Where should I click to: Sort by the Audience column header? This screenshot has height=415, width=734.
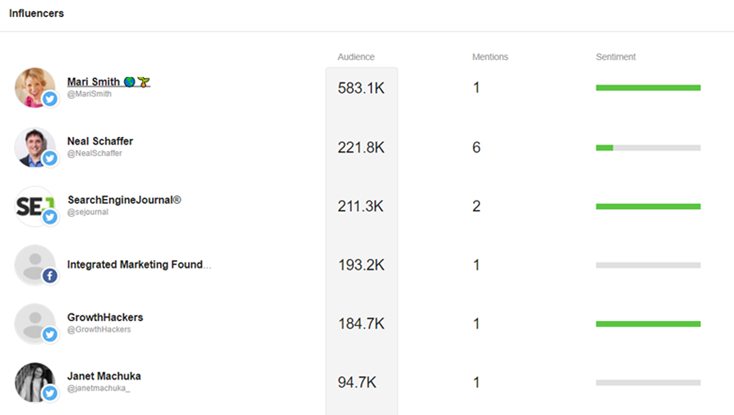[x=356, y=57]
